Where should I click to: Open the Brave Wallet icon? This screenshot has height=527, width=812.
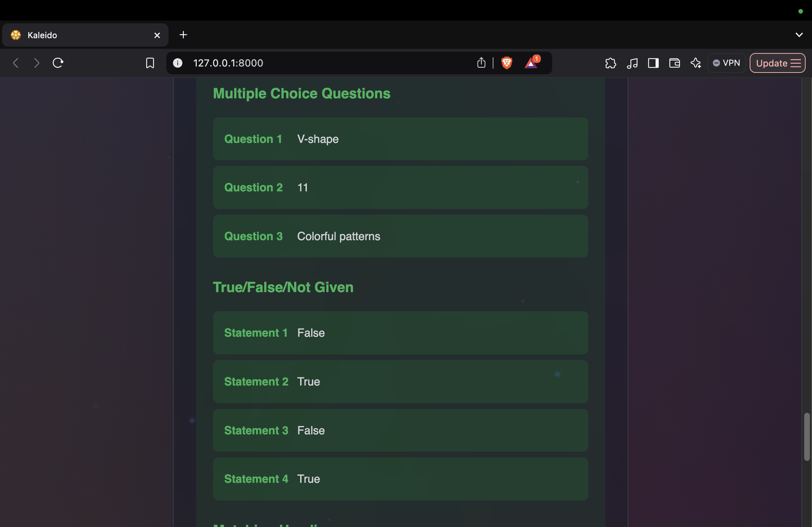click(x=674, y=63)
